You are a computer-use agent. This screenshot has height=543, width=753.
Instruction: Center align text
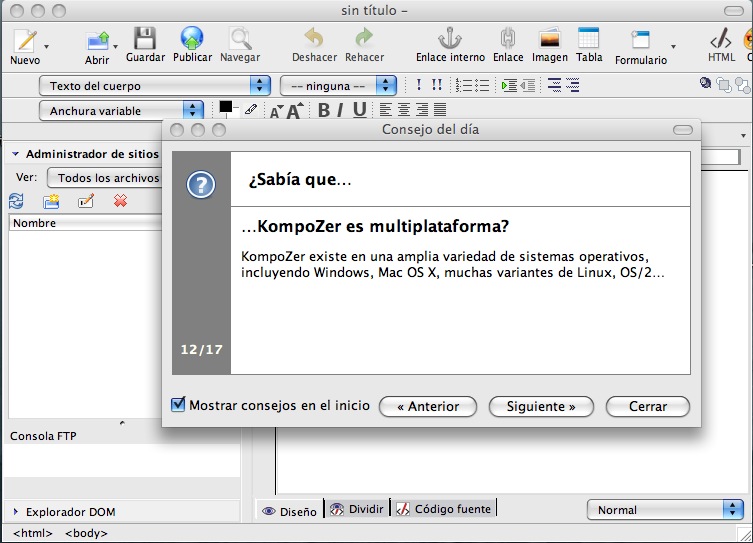pos(403,110)
